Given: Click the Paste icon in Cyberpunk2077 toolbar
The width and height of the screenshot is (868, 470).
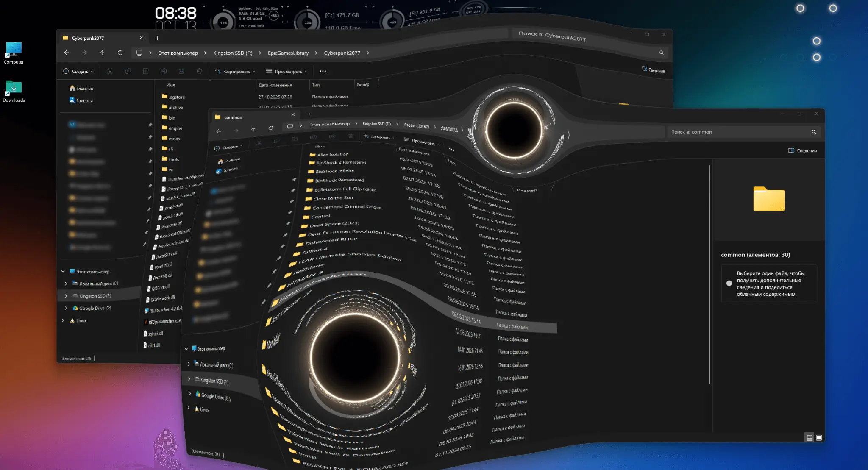Looking at the screenshot, I should pyautogui.click(x=145, y=71).
